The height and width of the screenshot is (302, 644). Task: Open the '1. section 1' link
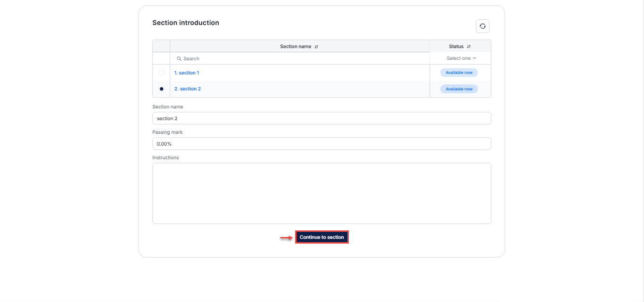(x=187, y=73)
